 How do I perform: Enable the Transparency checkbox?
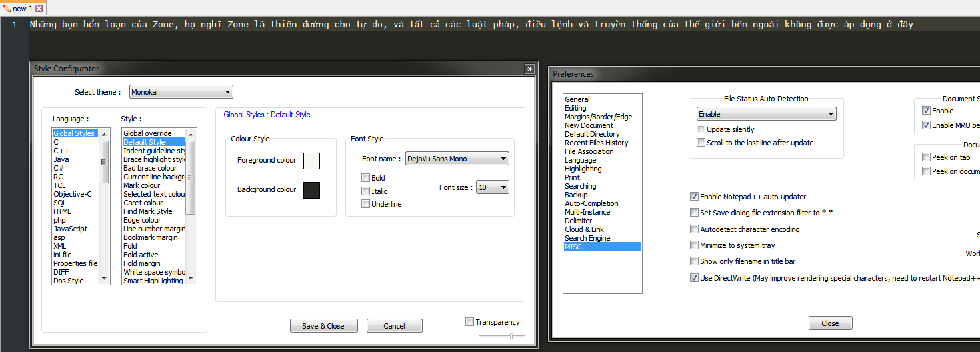pyautogui.click(x=470, y=322)
